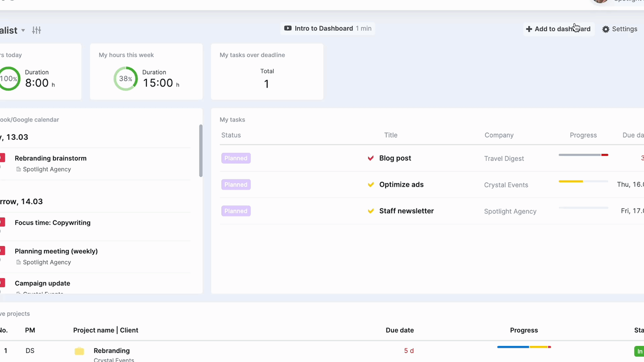Click the red checkmark icon of Blog post
Viewport: 644px width, 362px height.
(x=371, y=158)
